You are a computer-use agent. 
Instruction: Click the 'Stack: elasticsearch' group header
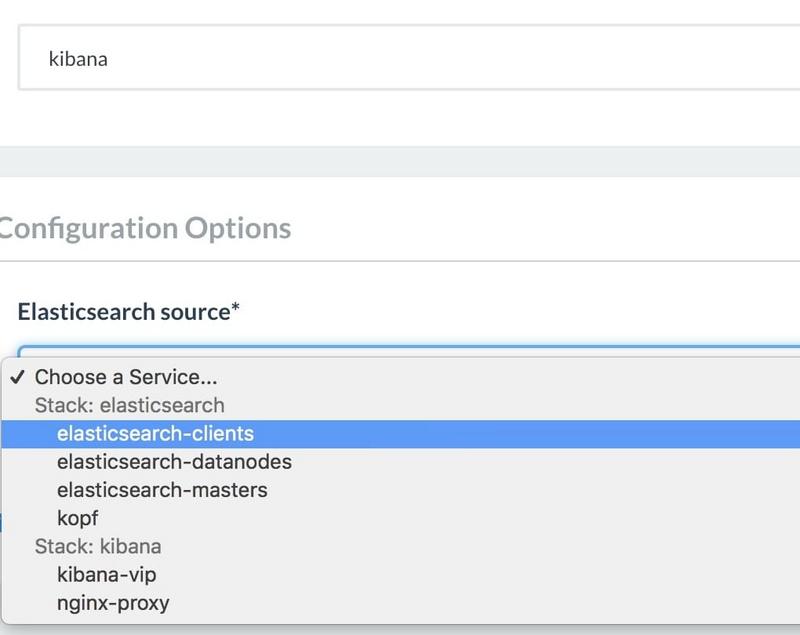[x=130, y=405]
